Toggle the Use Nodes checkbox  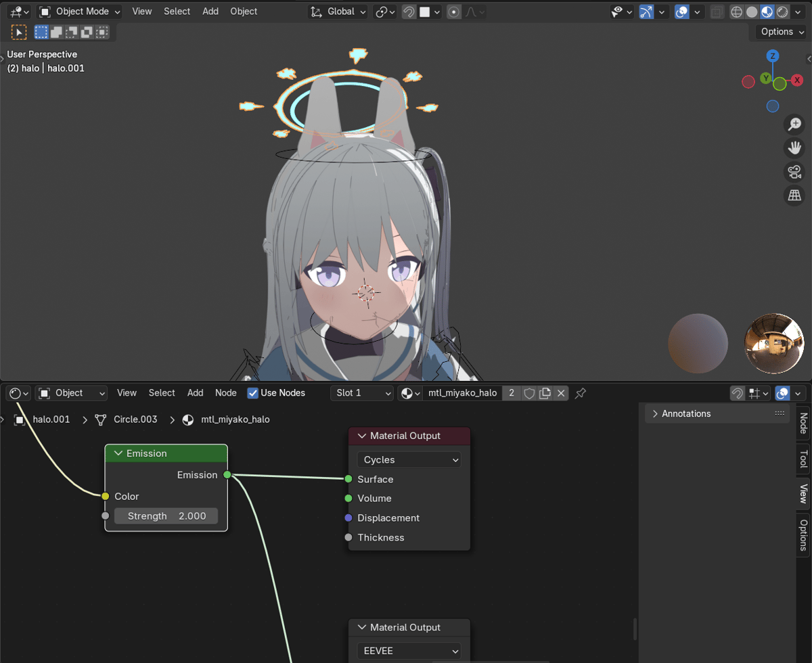253,393
